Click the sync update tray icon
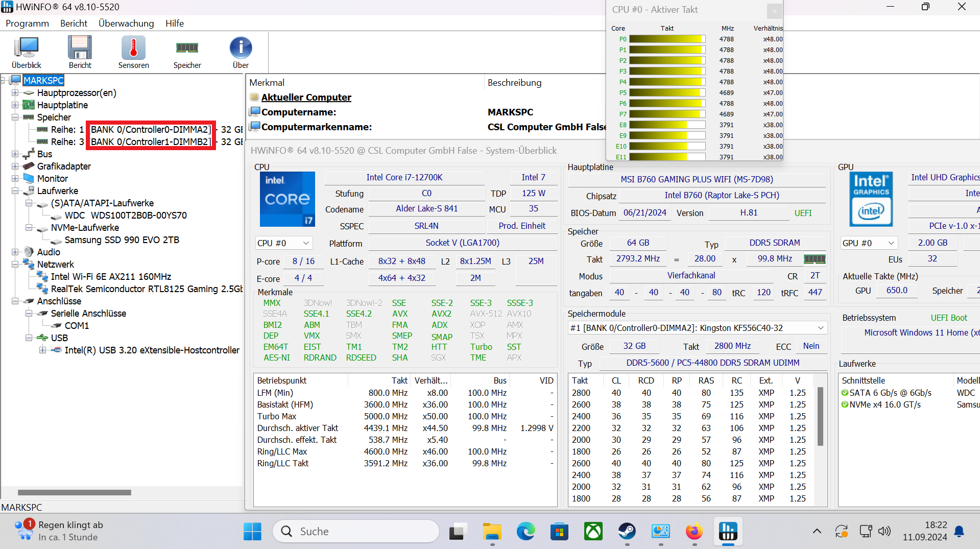 click(842, 532)
